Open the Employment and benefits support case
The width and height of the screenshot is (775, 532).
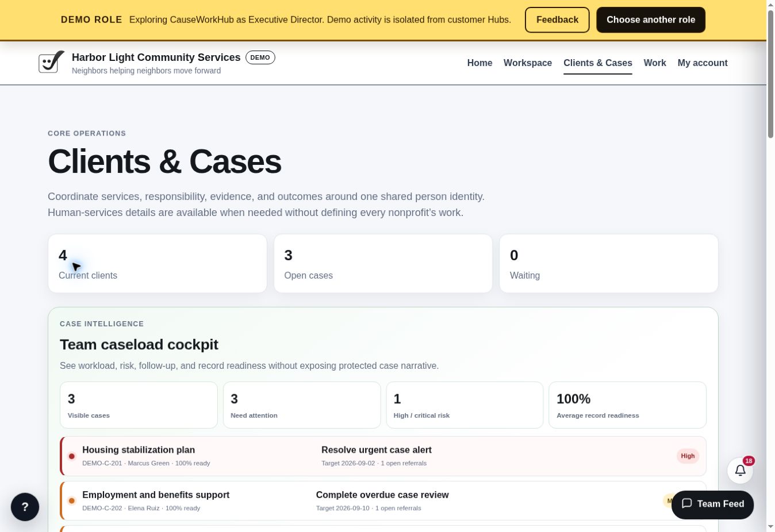[x=156, y=495]
